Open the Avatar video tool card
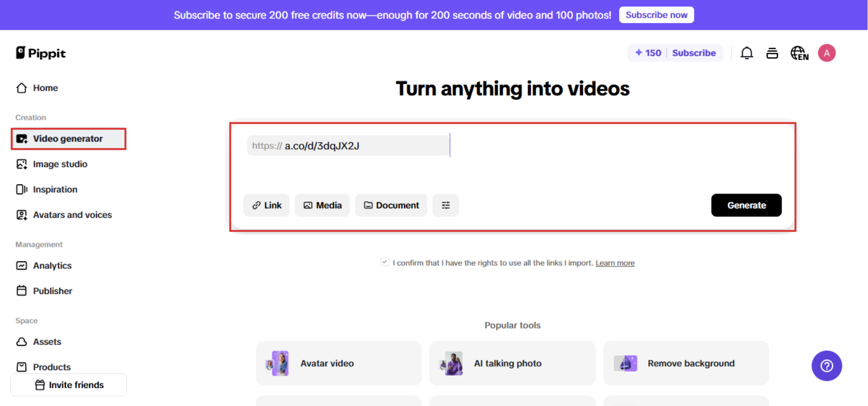 pyautogui.click(x=339, y=363)
